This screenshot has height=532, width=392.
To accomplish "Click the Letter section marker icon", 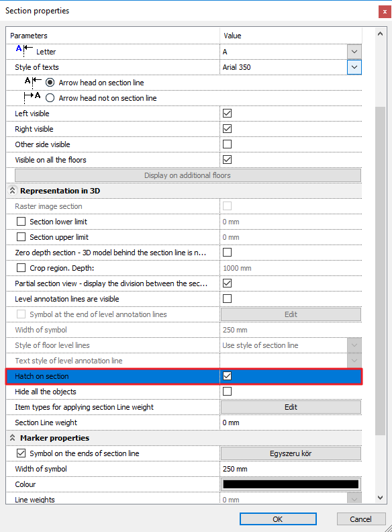I will tap(24, 51).
